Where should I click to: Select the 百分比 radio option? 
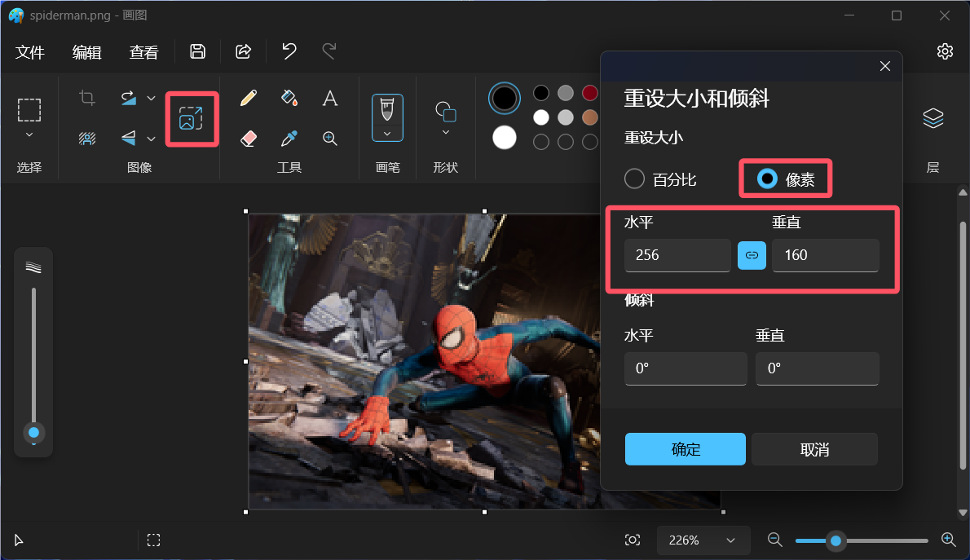point(660,179)
